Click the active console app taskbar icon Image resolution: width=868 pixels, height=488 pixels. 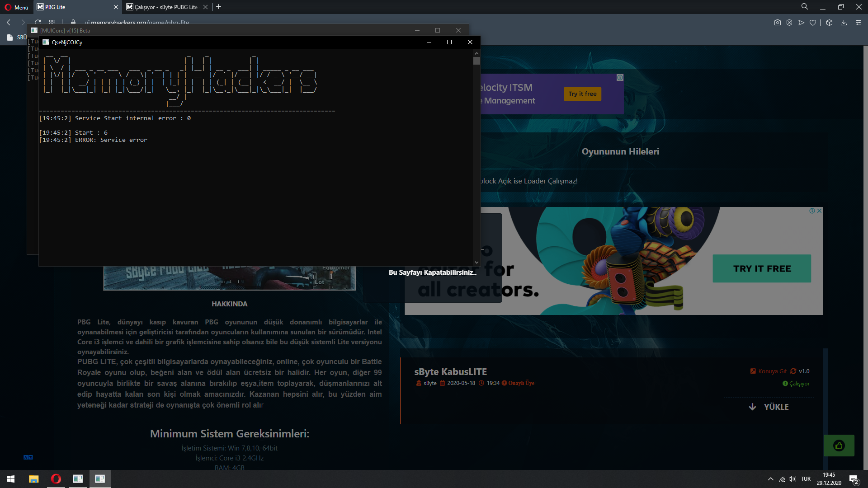point(100,479)
